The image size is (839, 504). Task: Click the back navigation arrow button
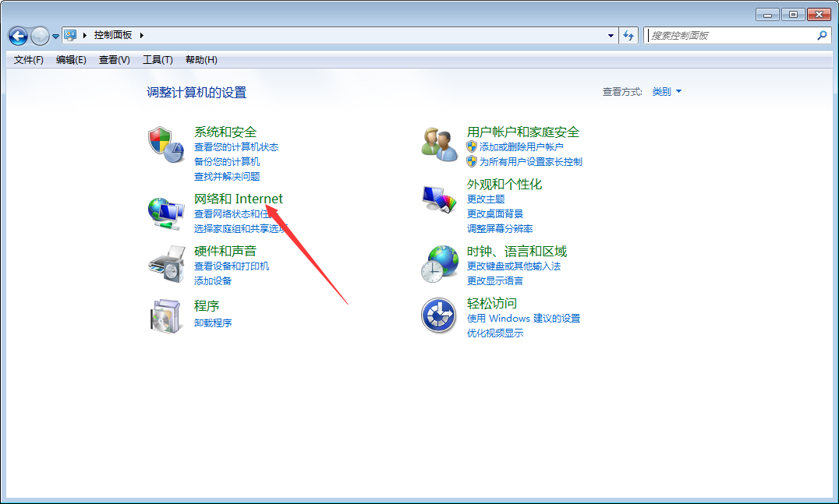tap(17, 35)
